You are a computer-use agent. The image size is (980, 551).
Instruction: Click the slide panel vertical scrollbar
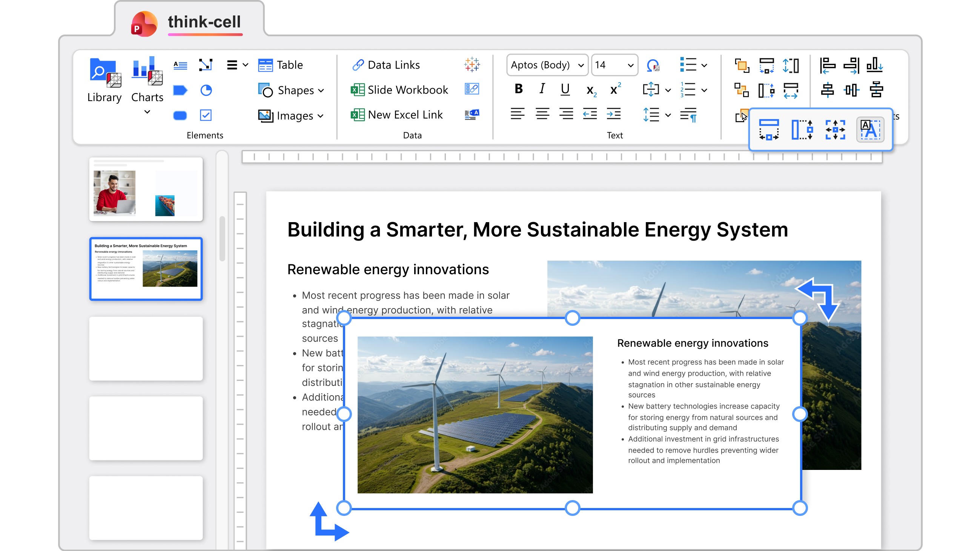coord(222,238)
